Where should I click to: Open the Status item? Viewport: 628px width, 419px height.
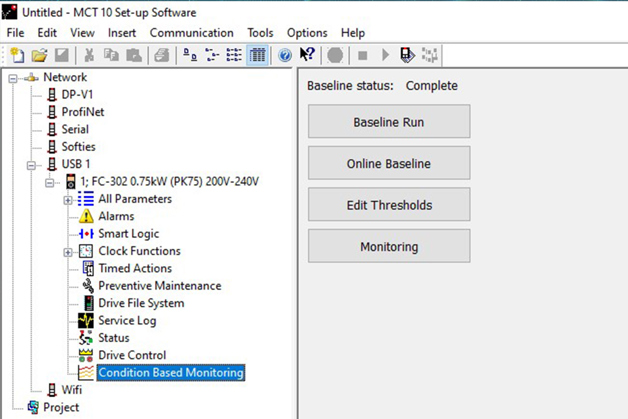[114, 338]
